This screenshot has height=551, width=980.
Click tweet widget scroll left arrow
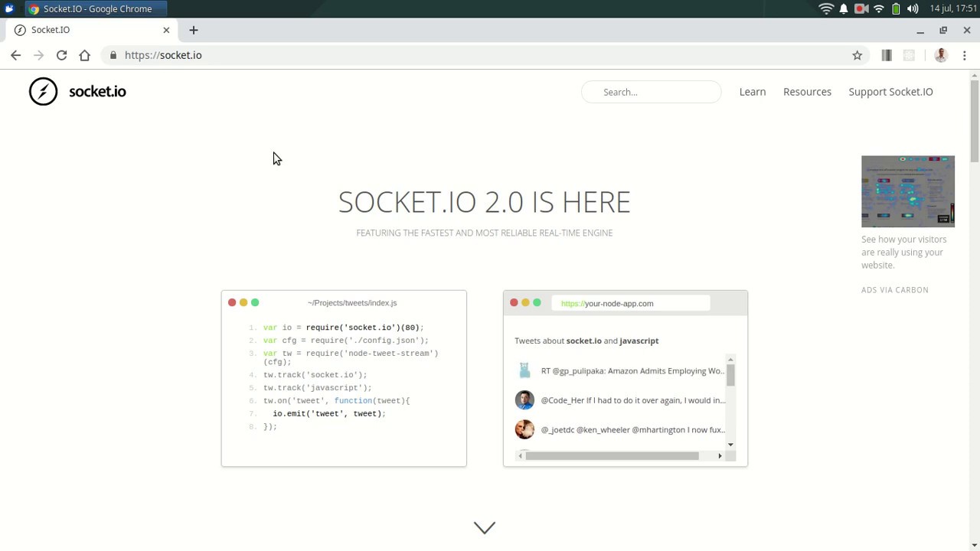(x=521, y=456)
